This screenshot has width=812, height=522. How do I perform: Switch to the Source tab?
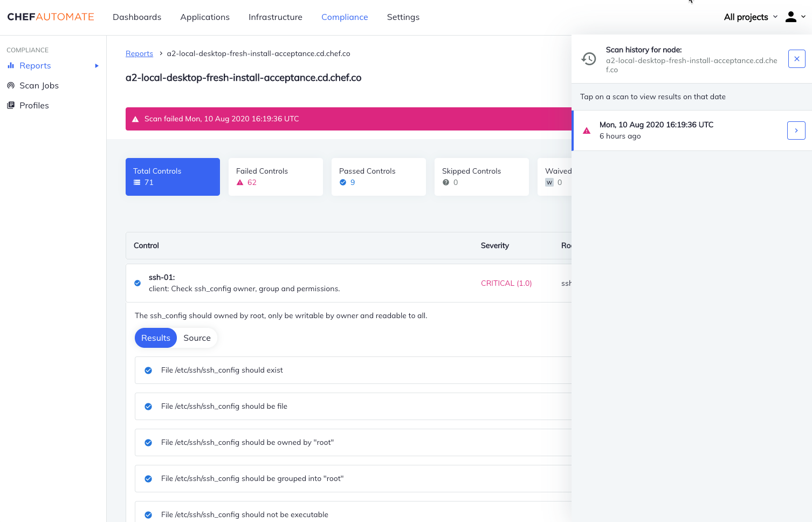197,338
